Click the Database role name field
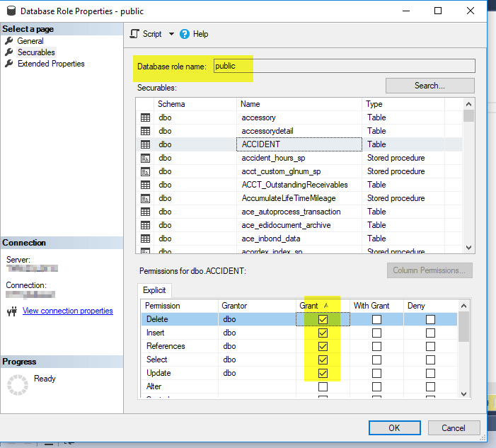Viewport: 496px width, 448px height. pos(344,66)
